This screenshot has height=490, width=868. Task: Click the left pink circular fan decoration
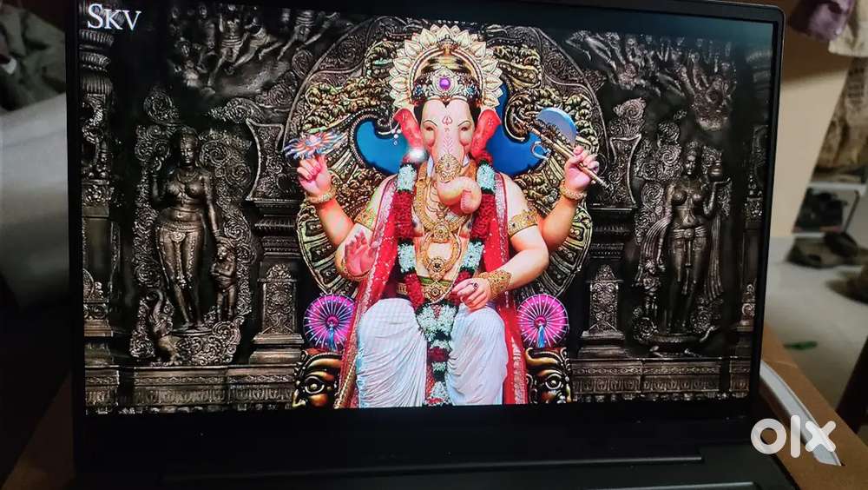tap(328, 321)
